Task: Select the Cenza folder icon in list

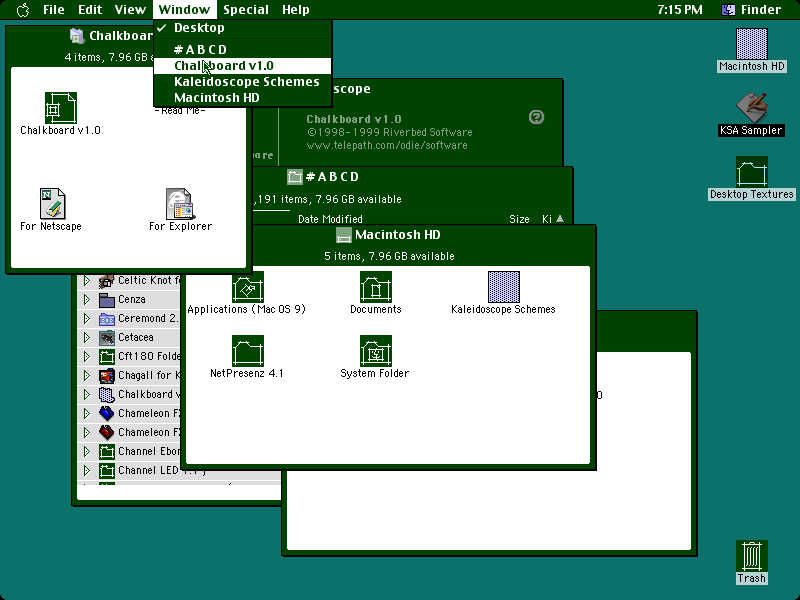Action: (107, 299)
